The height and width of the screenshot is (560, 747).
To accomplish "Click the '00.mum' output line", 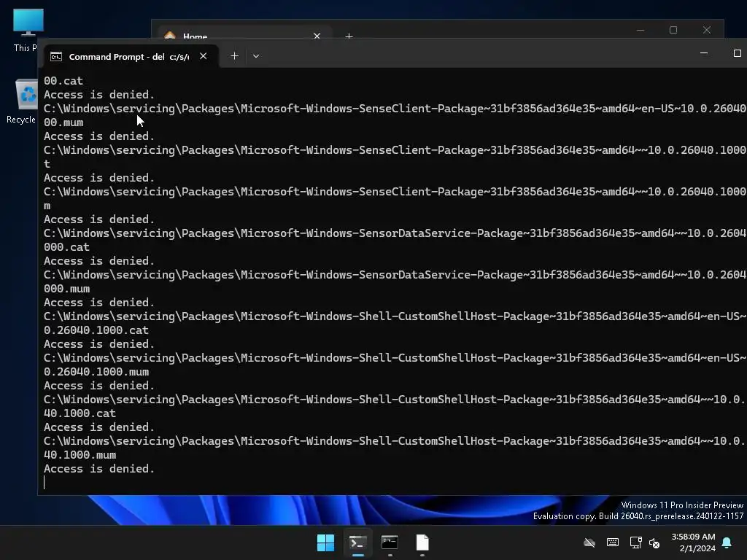I will [63, 122].
